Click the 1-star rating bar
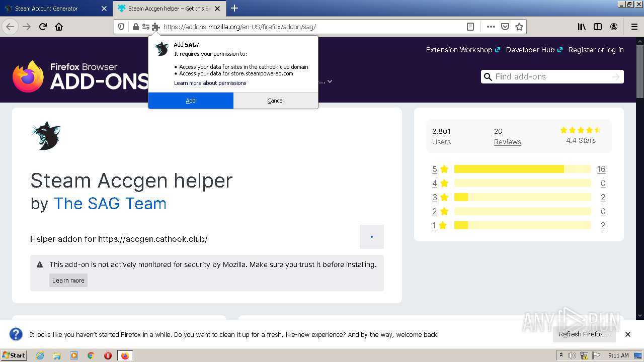The height and width of the screenshot is (362, 644). click(x=522, y=225)
